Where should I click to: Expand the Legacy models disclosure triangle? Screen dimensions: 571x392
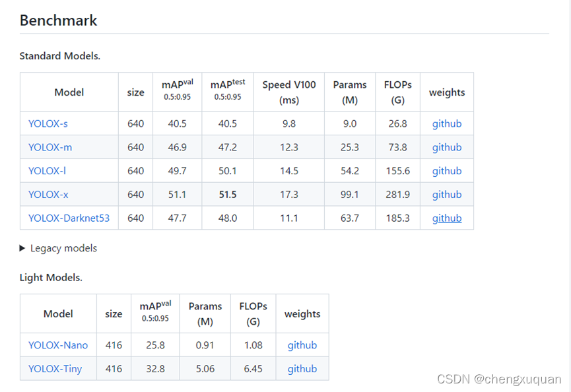(22, 248)
